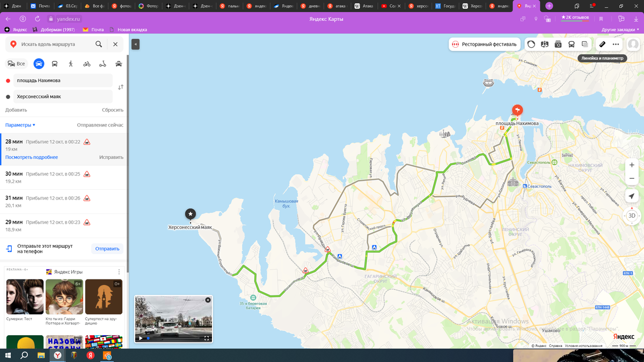The height and width of the screenshot is (362, 644).
Task: Select the scooter route mode
Action: 102,63
